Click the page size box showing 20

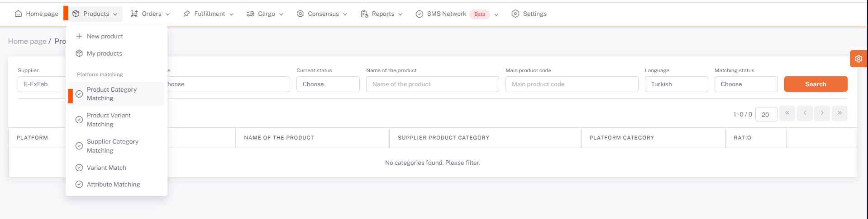coord(767,114)
